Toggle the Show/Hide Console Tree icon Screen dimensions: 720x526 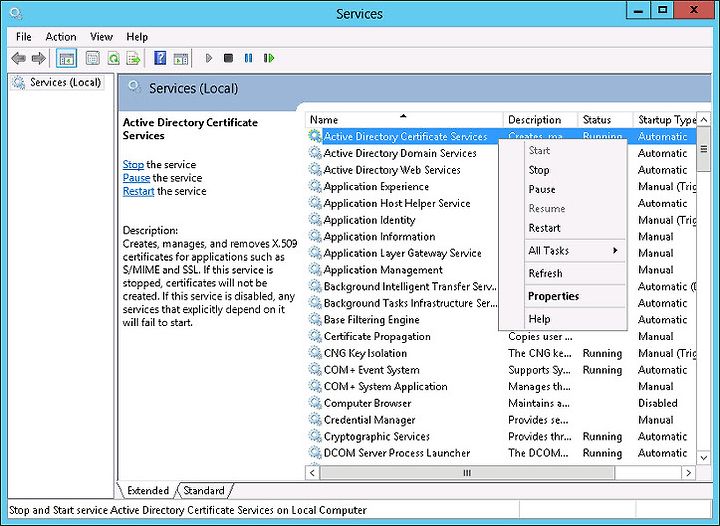tap(66, 58)
